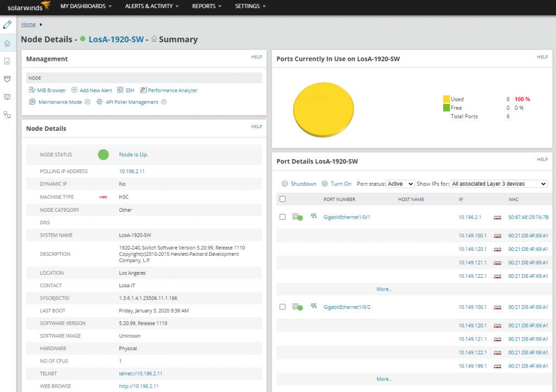This screenshot has height=392, width=556.
Task: Open the home icon in left sidebar
Action: coord(7,43)
